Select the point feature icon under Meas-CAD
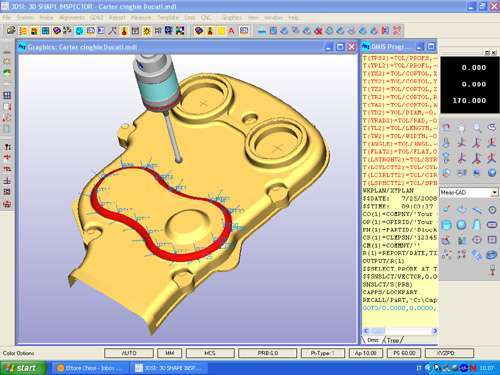 (x=447, y=210)
